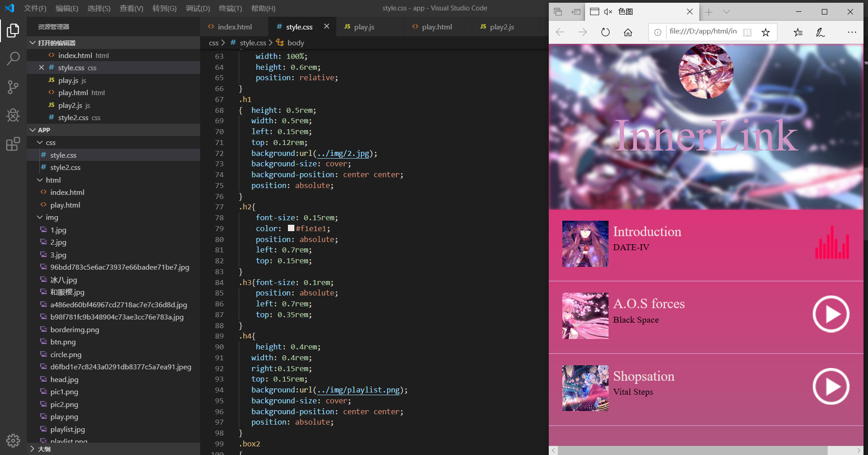Click the set tabs aside icon in browser
This screenshot has width=868, height=455.
(576, 12)
